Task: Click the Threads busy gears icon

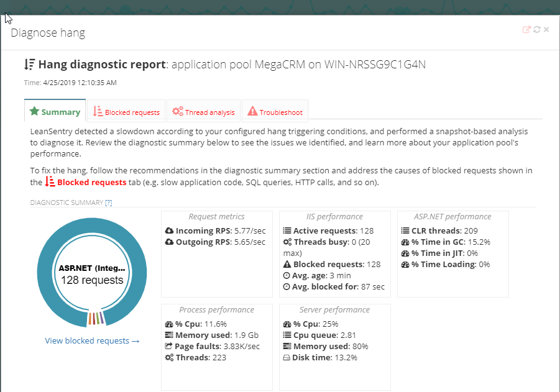Action: [x=287, y=242]
